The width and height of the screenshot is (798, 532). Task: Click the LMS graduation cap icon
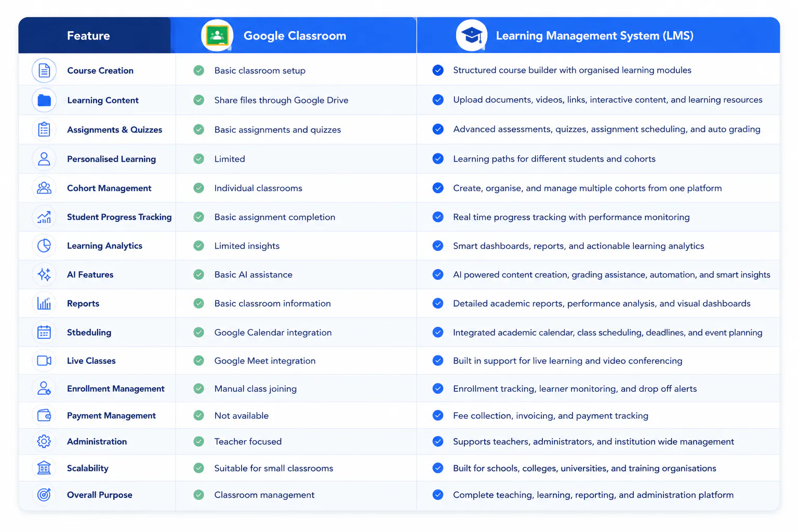pyautogui.click(x=472, y=35)
